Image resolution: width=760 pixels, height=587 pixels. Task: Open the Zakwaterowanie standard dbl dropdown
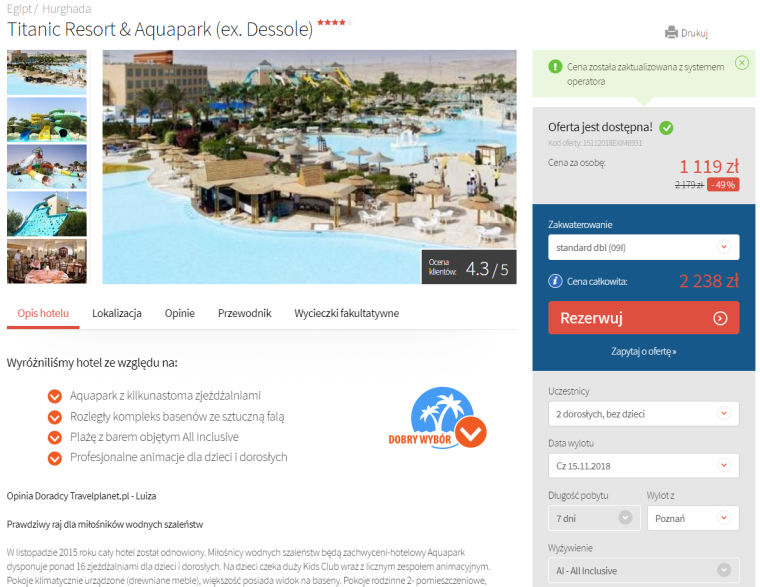click(x=644, y=247)
